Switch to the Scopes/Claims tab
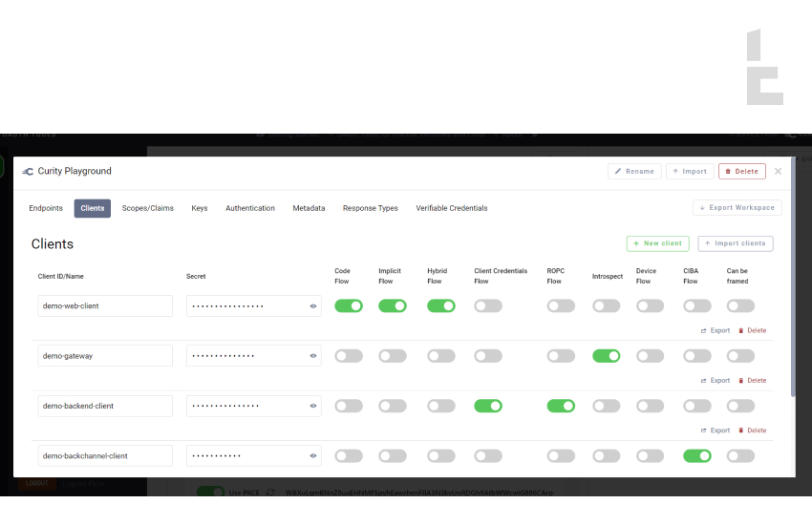The image size is (812, 525). (x=148, y=208)
